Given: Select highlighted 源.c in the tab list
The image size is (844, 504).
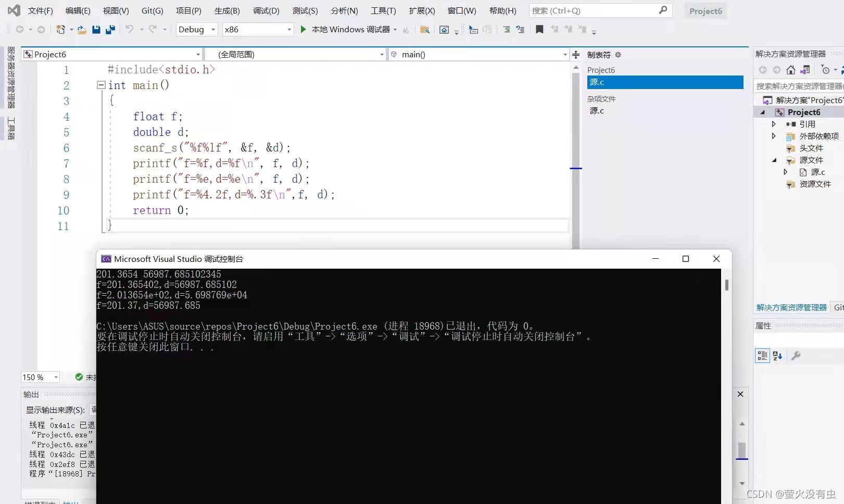Looking at the screenshot, I should pos(665,82).
